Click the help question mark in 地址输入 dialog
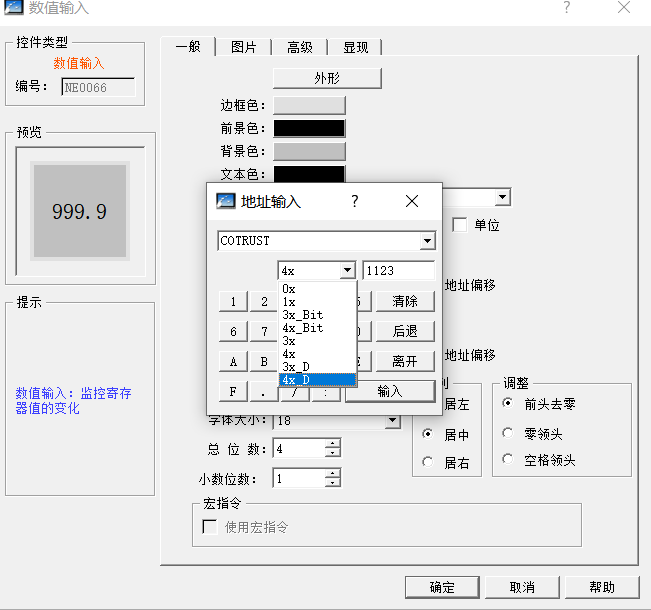The height and width of the screenshot is (610, 651). coord(355,201)
